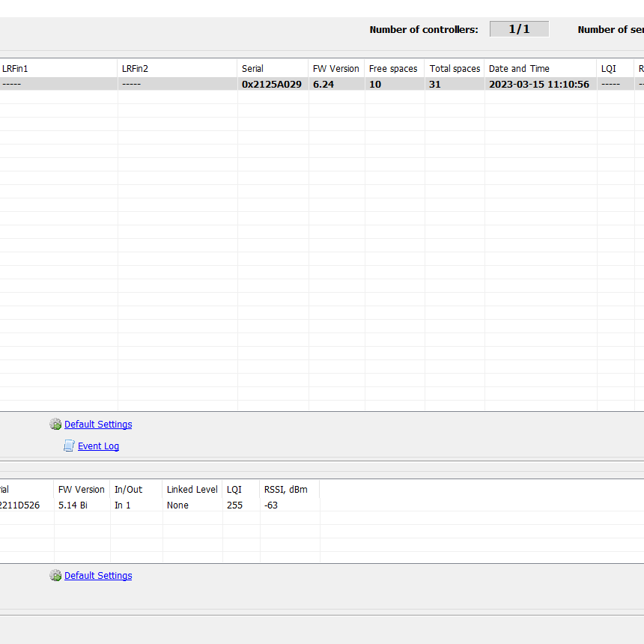Click the 2023-03-15 11:10:56 date cell
644x644 pixels.
pos(539,85)
